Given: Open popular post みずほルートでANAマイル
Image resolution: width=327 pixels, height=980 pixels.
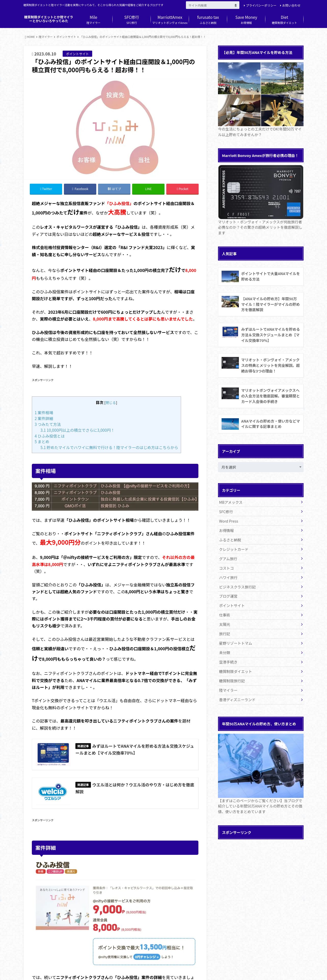Looking at the screenshot, I should [x=260, y=335].
